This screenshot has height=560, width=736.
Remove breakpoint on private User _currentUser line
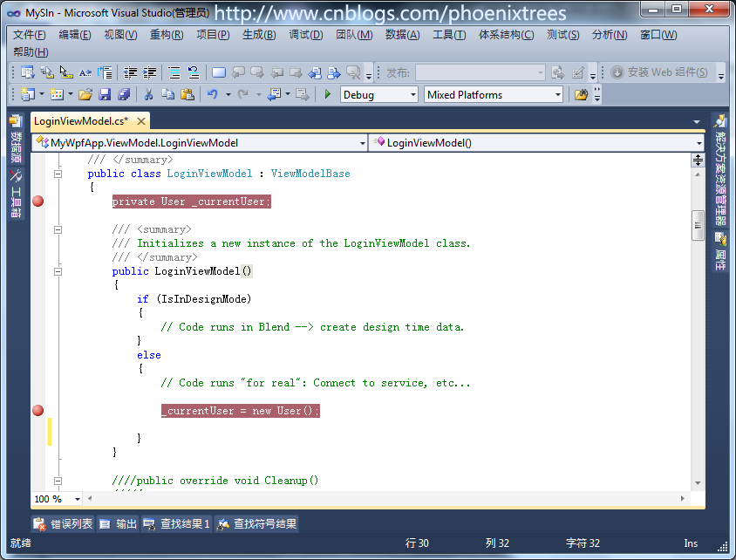pos(38,201)
